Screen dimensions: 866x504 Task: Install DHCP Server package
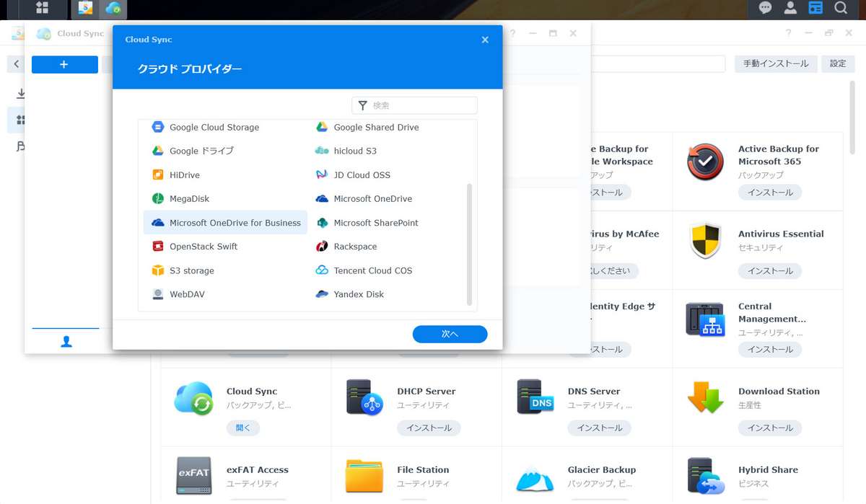pyautogui.click(x=429, y=428)
